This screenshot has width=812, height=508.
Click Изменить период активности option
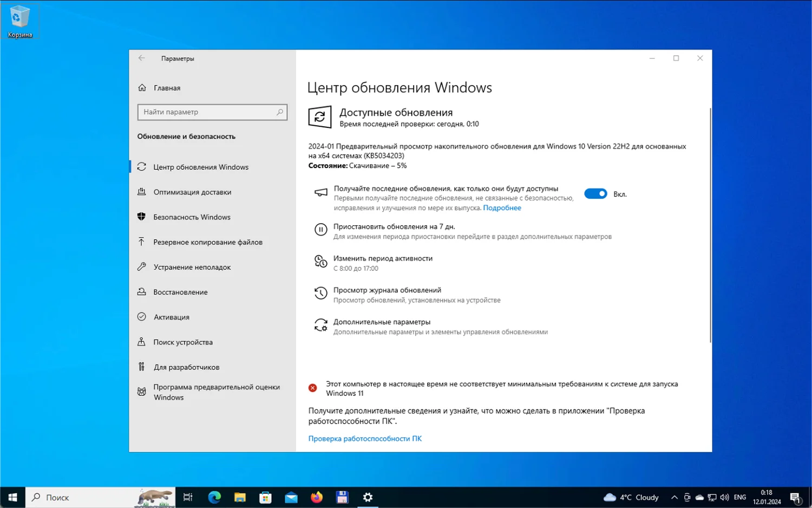(x=383, y=258)
